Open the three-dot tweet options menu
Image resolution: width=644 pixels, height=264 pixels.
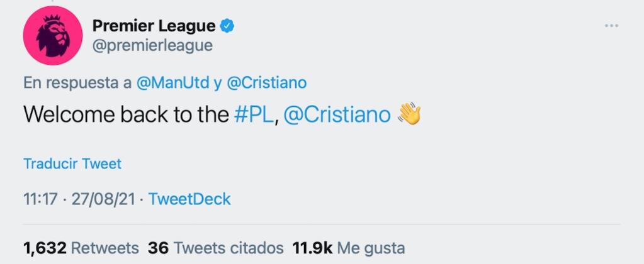point(611,26)
